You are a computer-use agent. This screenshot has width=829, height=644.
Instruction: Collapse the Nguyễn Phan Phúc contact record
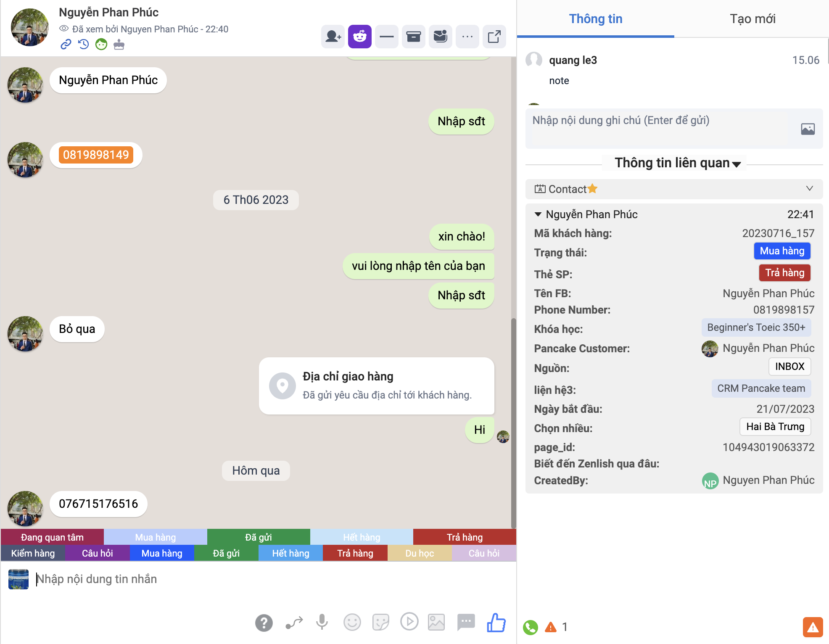pos(538,214)
